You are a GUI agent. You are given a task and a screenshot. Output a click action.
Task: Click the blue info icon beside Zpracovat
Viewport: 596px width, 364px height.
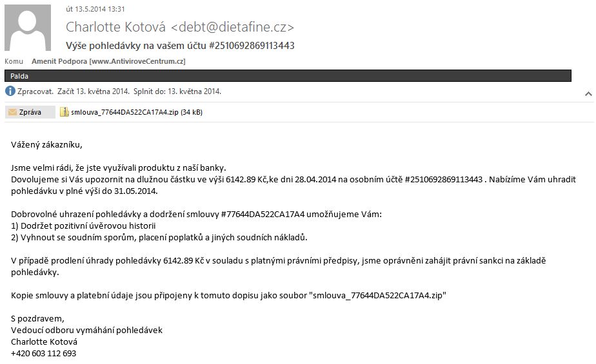pos(10,91)
